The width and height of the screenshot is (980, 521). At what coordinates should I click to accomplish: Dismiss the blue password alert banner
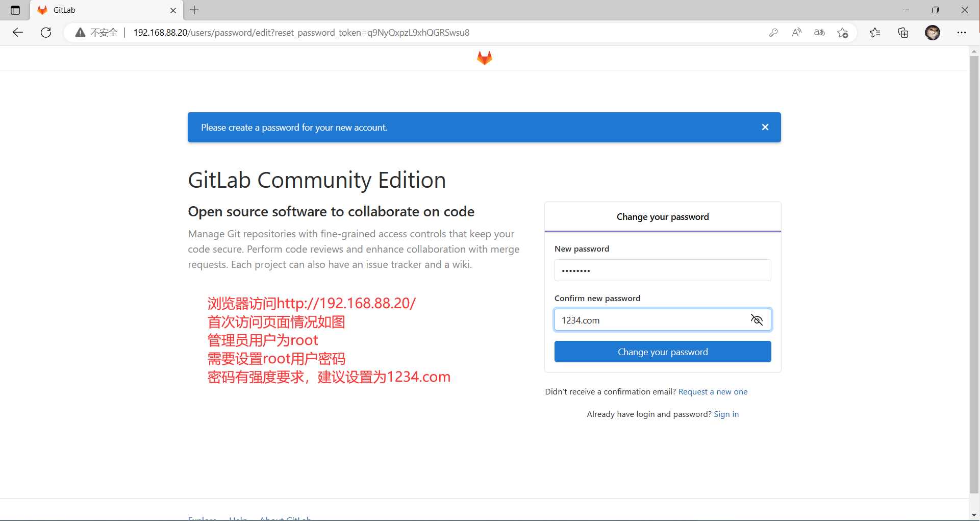tap(765, 128)
